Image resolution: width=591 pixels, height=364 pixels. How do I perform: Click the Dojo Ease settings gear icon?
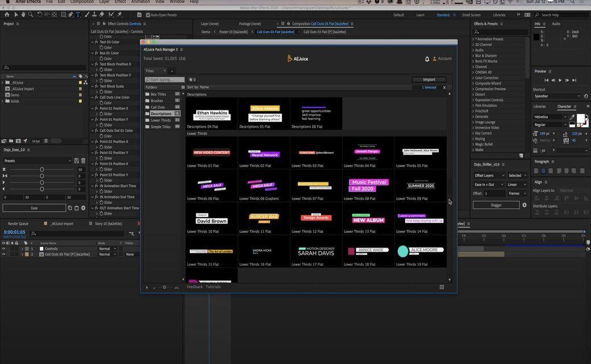click(x=84, y=208)
